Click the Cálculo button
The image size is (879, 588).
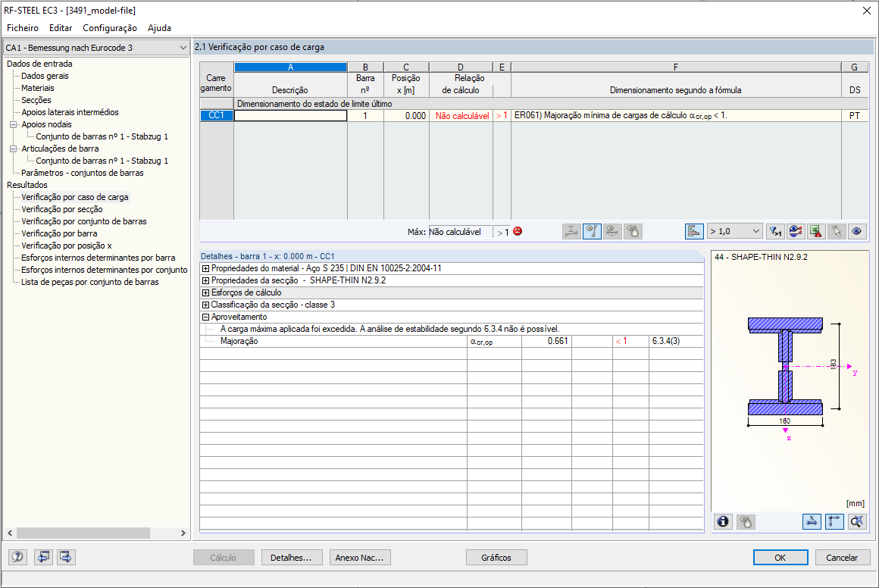point(224,558)
